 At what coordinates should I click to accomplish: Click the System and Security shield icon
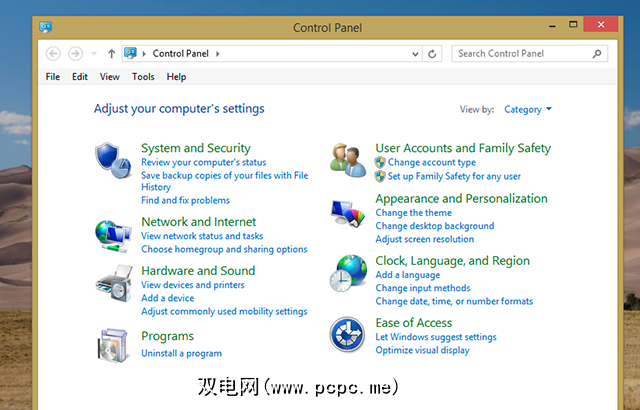click(113, 160)
